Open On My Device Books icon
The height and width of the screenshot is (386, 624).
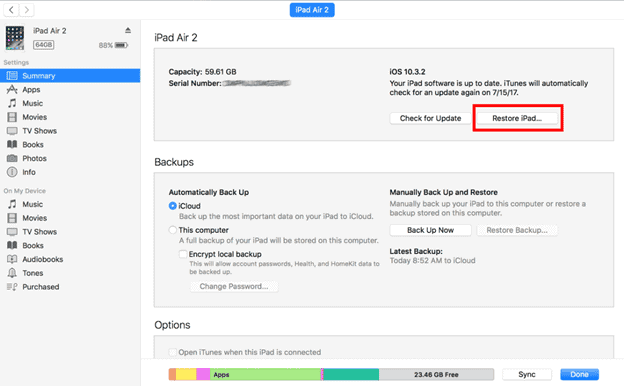(x=12, y=246)
